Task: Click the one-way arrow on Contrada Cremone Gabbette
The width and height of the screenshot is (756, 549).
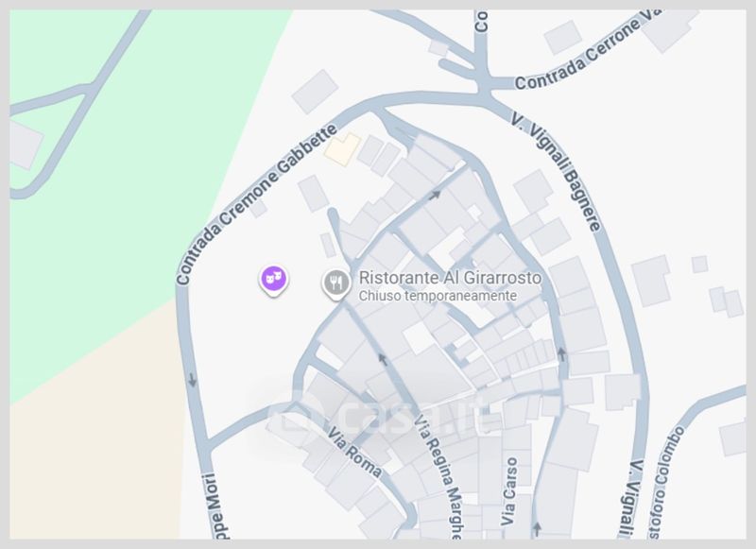Action: click(193, 380)
